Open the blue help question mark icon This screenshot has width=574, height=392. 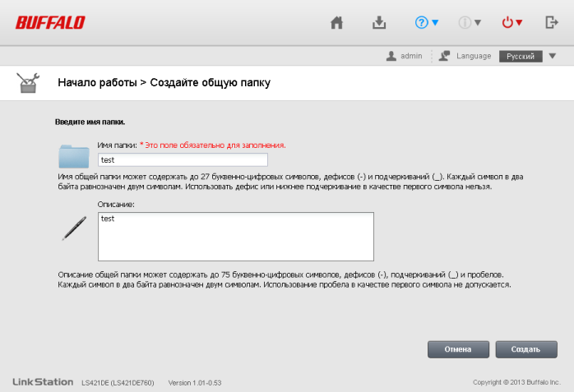coord(421,23)
